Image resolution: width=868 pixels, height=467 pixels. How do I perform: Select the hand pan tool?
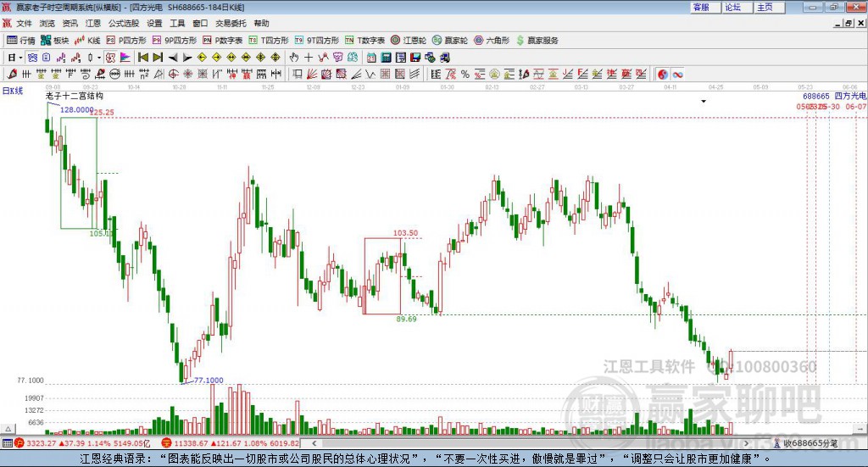pyautogui.click(x=294, y=58)
